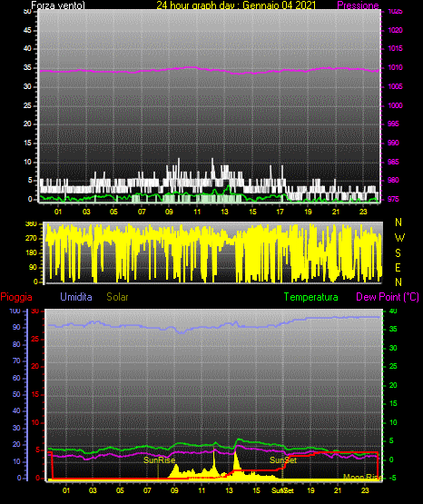Click hour 09 on lower graph axis

pyautogui.click(x=174, y=490)
